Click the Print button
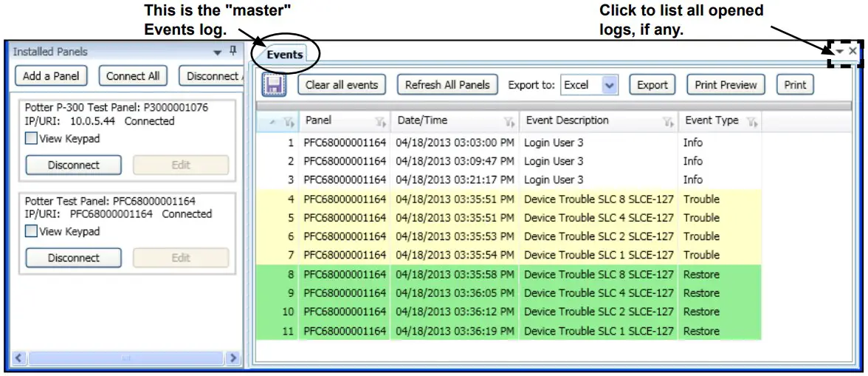Image resolution: width=868 pixels, height=376 pixels. click(795, 85)
